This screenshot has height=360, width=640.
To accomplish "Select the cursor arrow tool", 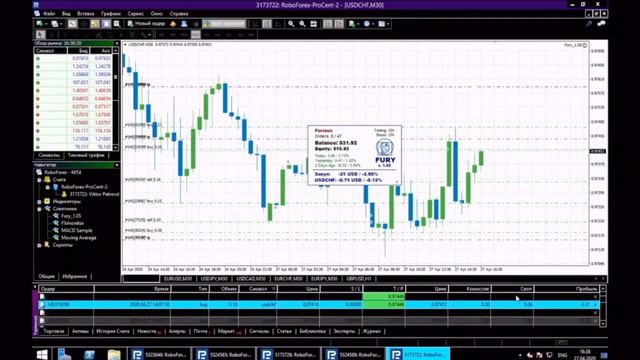I will point(41,35).
